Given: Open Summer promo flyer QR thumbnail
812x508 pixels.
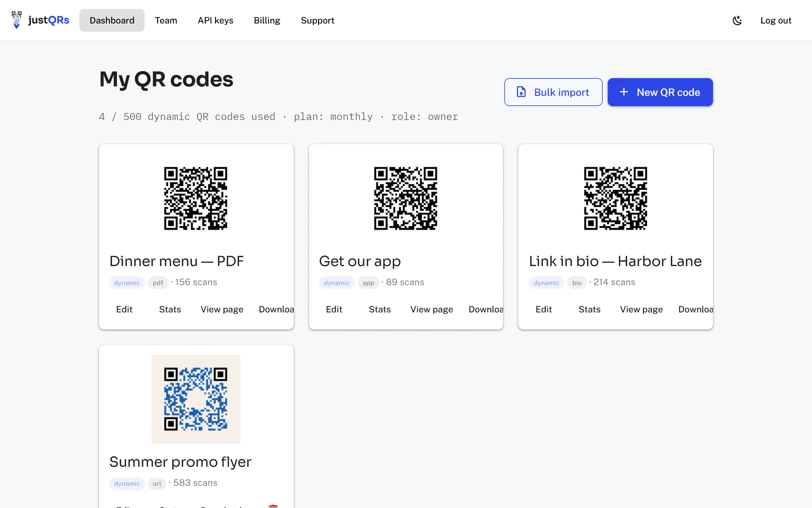Looking at the screenshot, I should [x=196, y=399].
